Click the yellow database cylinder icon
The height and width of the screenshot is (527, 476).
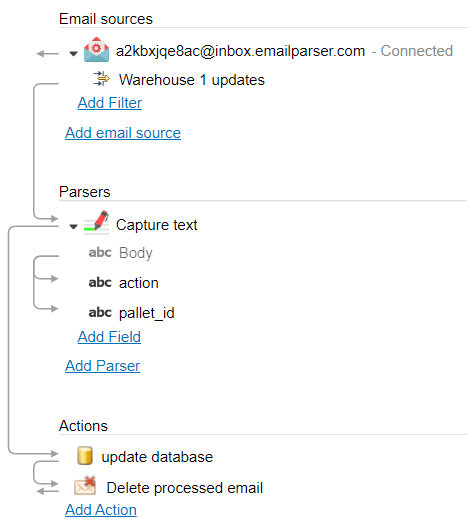click(85, 456)
